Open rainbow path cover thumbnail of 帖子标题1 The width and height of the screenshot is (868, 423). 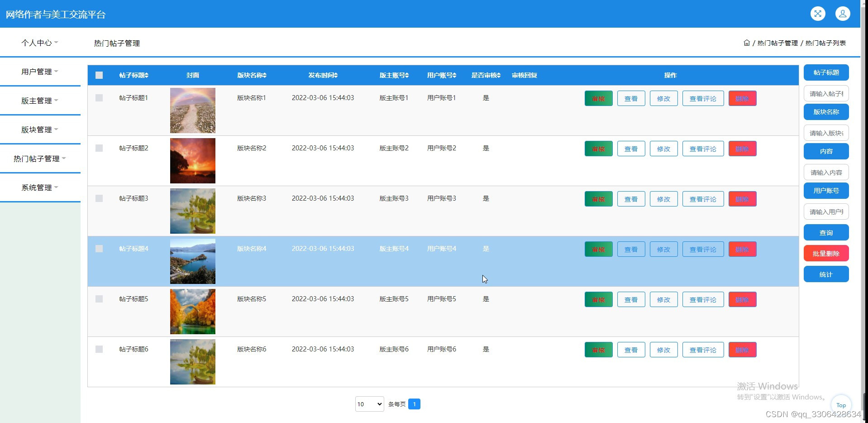(193, 111)
